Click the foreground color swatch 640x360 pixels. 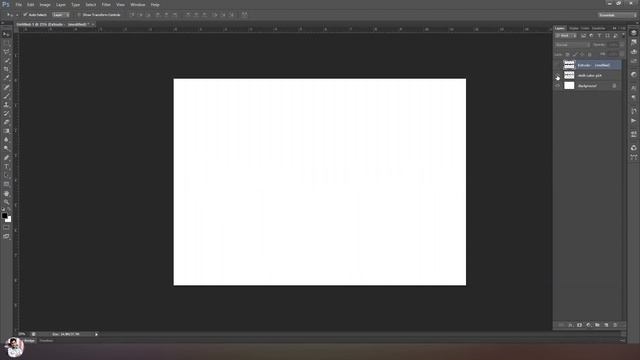[4, 216]
